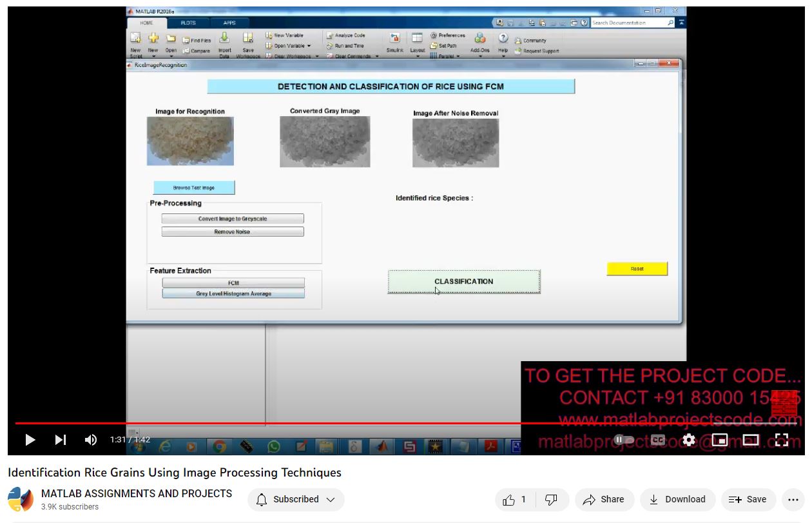Click the Remove Noise button
This screenshot has width=812, height=523.
(233, 232)
